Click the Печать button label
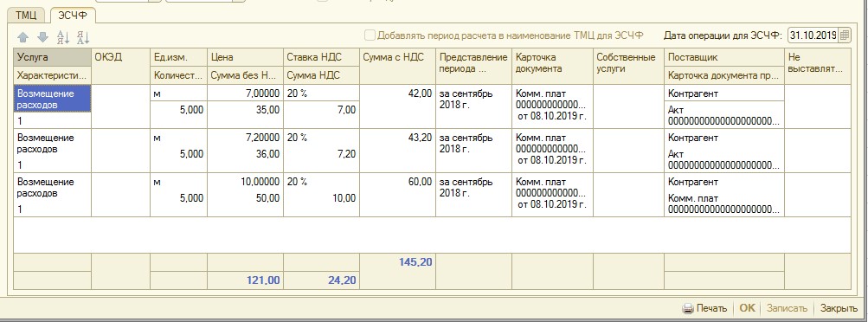 [x=712, y=308]
